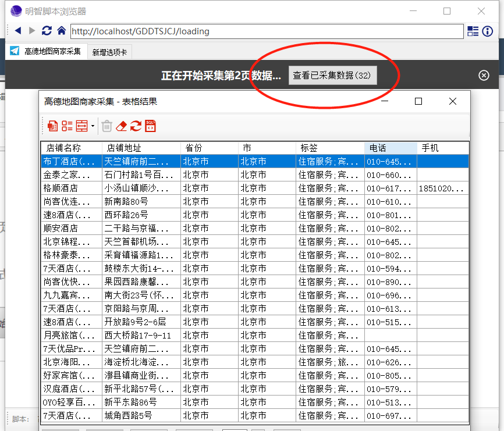Show the info icon in the toolbar
The width and height of the screenshot is (504, 431).
[x=488, y=31]
